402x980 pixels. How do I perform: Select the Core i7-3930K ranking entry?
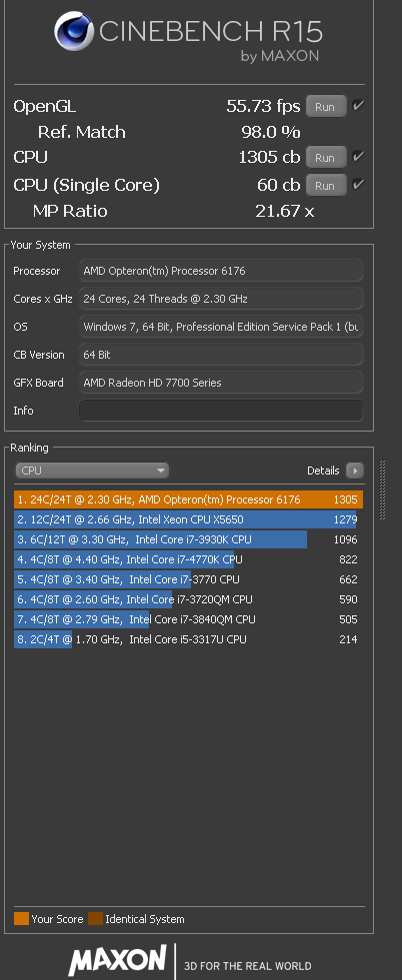[x=188, y=539]
